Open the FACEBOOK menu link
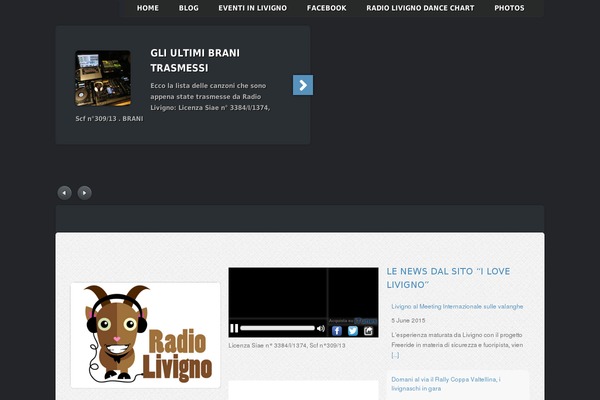The image size is (600, 400). [326, 8]
